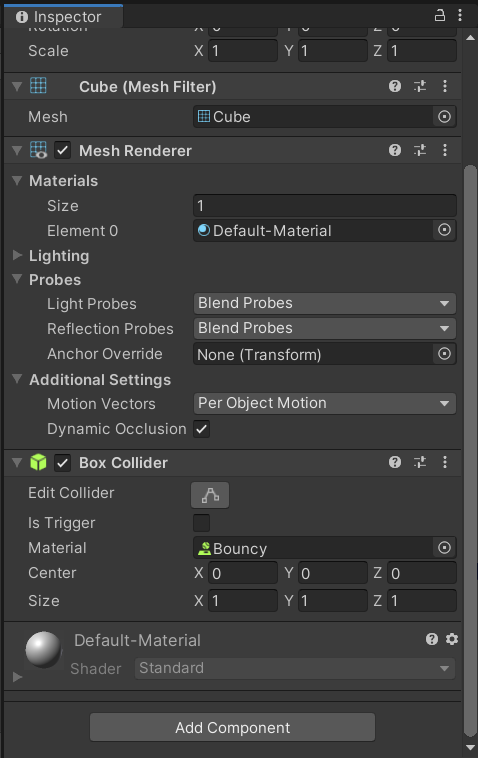Toggle the Dynamic Occlusion checkbox
Screen dimensions: 478x758
coord(202,429)
